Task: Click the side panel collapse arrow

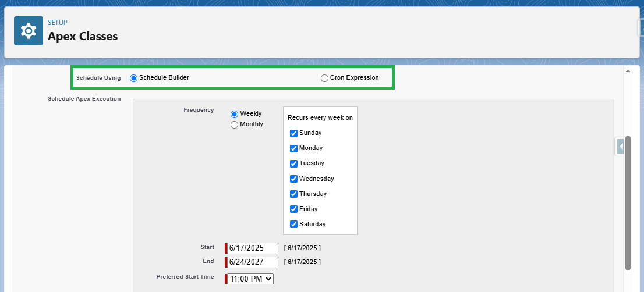Action: (620, 146)
